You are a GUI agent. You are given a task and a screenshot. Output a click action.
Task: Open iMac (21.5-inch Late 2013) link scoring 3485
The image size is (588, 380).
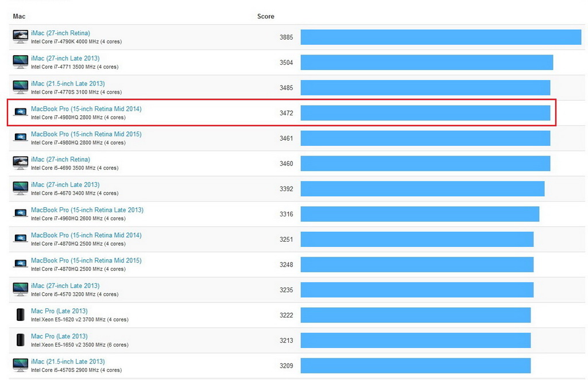click(x=68, y=84)
